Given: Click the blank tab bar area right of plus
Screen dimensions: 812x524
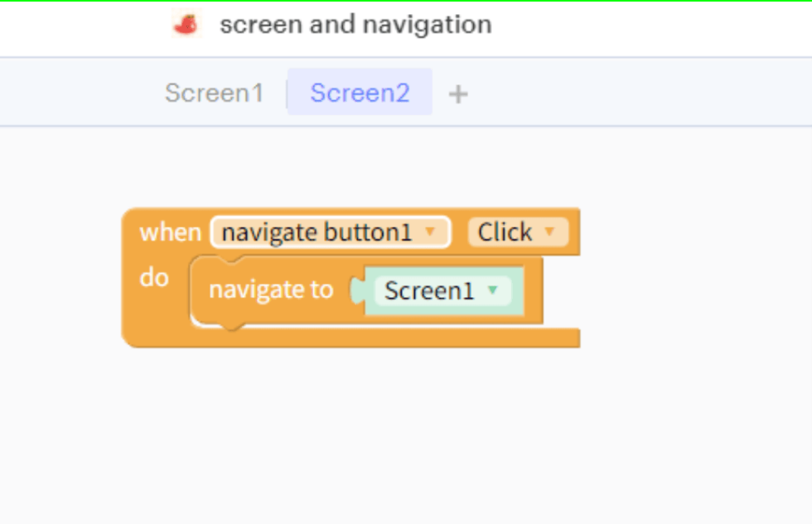Looking at the screenshot, I should tap(638, 93).
